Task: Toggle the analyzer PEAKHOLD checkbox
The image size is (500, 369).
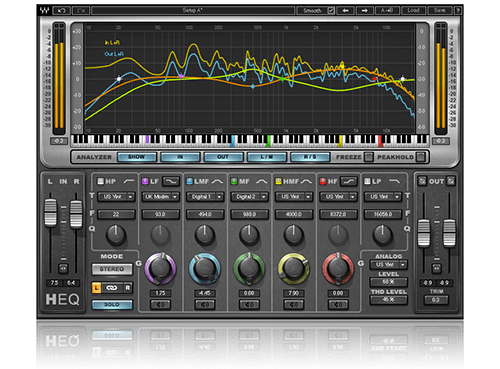Action: tap(421, 157)
